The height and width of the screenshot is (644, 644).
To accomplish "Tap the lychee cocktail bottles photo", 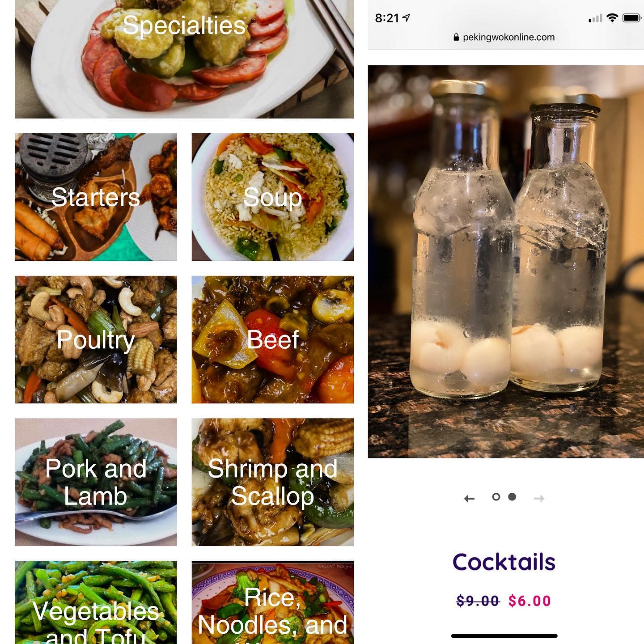I will coord(506,262).
